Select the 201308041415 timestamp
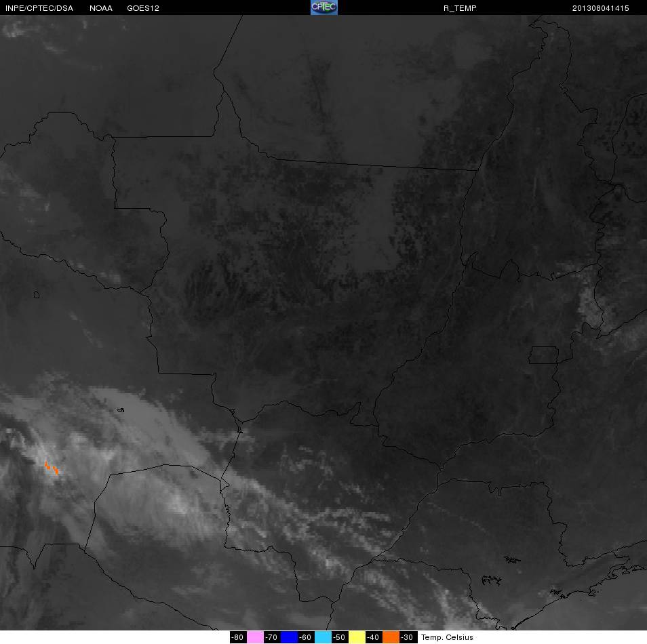 click(x=600, y=8)
